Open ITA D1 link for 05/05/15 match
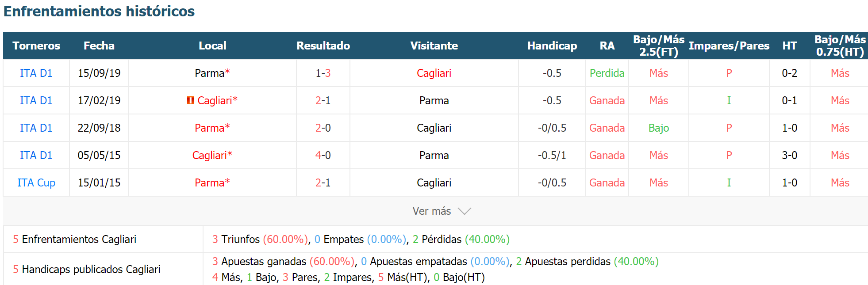868x285 pixels. (x=36, y=155)
